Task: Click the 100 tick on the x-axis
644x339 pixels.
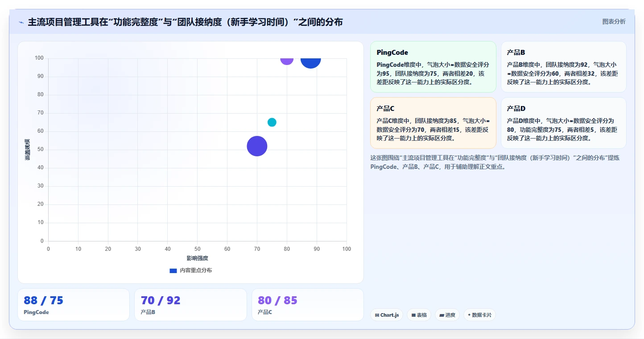Action: tap(347, 249)
